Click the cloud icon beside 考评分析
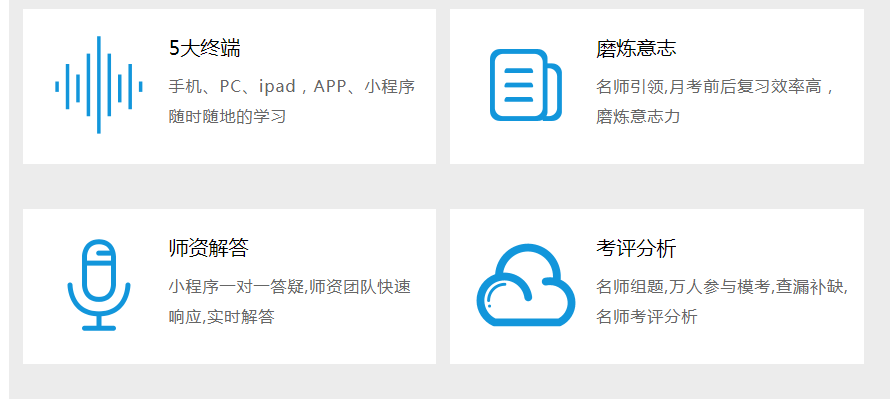890x399 pixels. [x=526, y=285]
